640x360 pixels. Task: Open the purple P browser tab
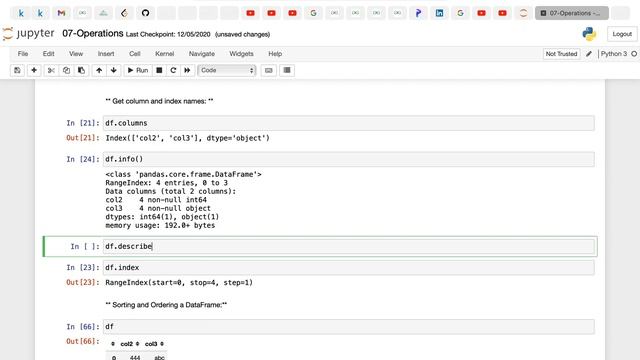[x=418, y=13]
